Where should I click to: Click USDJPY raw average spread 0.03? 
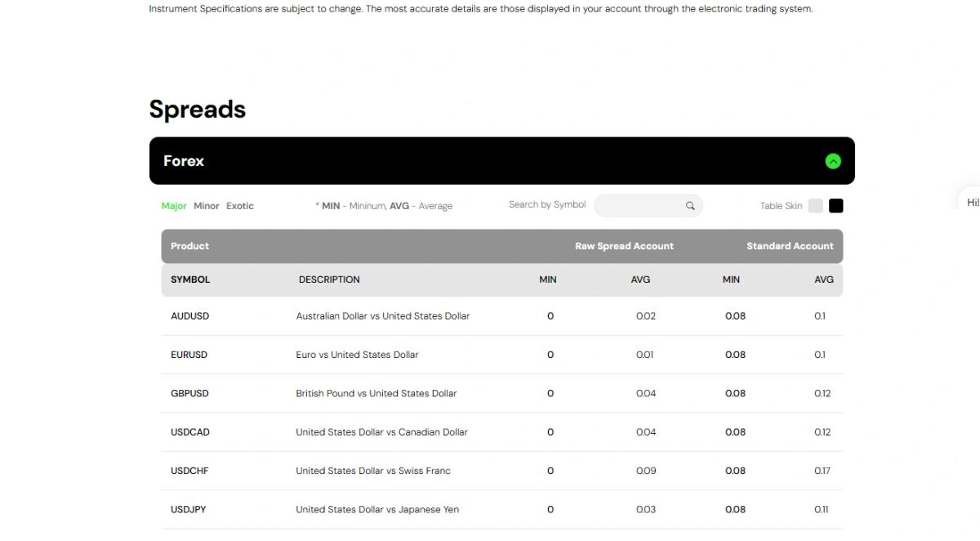click(x=646, y=509)
